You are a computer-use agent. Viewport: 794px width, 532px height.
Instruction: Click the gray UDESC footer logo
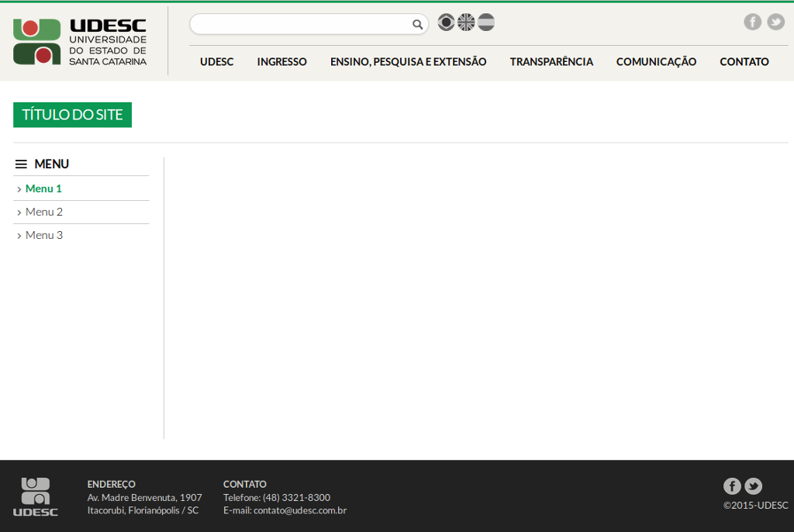pyautogui.click(x=36, y=496)
